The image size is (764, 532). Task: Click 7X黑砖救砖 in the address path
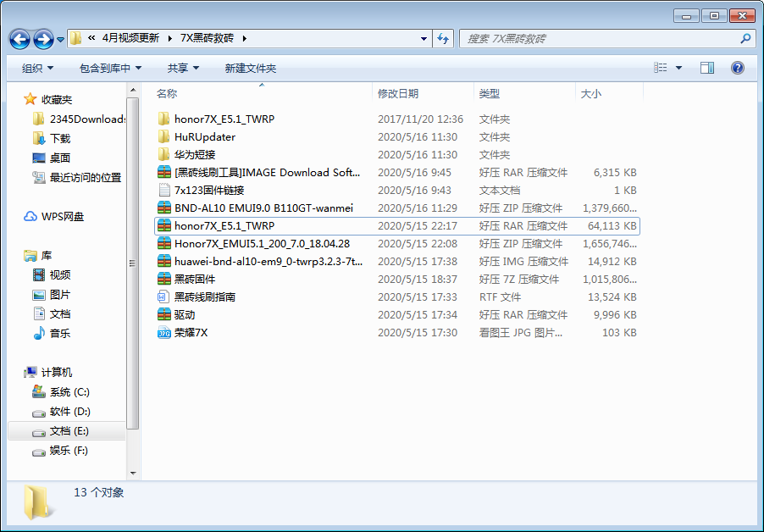coord(207,38)
